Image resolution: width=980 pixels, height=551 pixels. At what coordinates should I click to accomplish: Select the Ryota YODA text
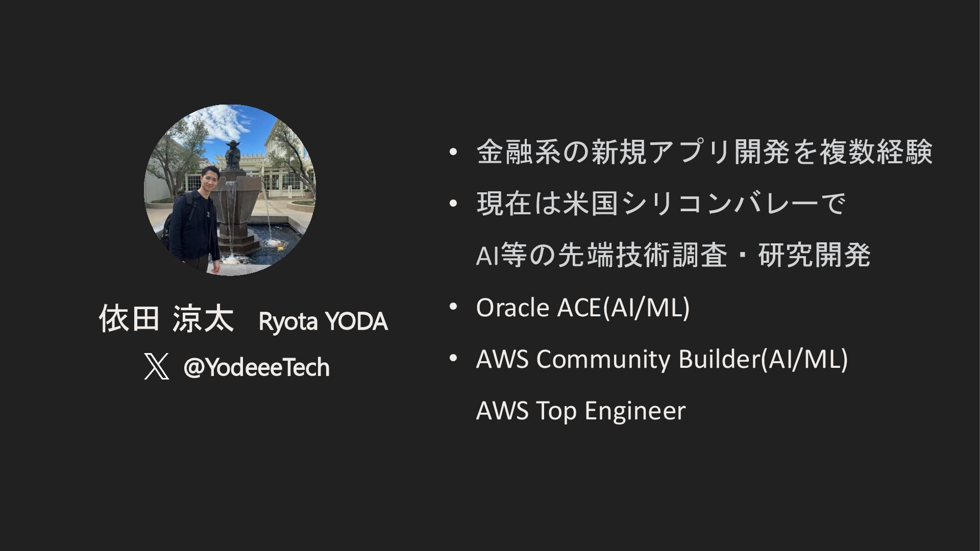tap(323, 321)
